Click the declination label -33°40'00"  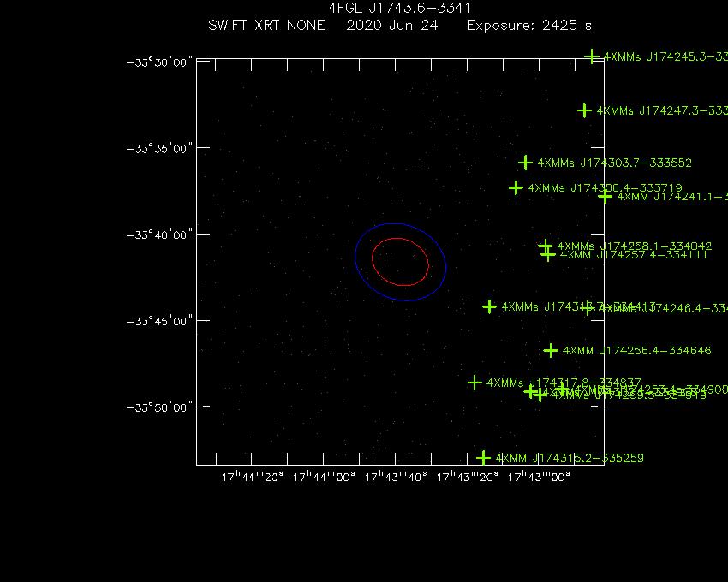point(159,235)
